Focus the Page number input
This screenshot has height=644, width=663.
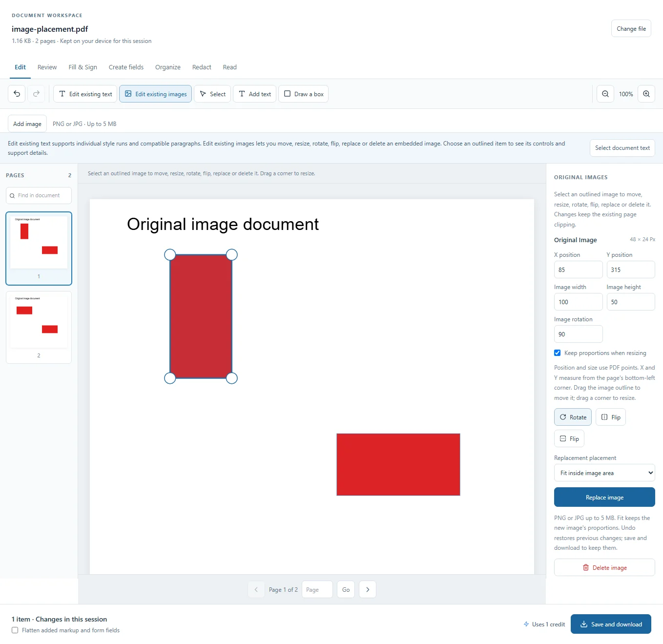click(317, 589)
